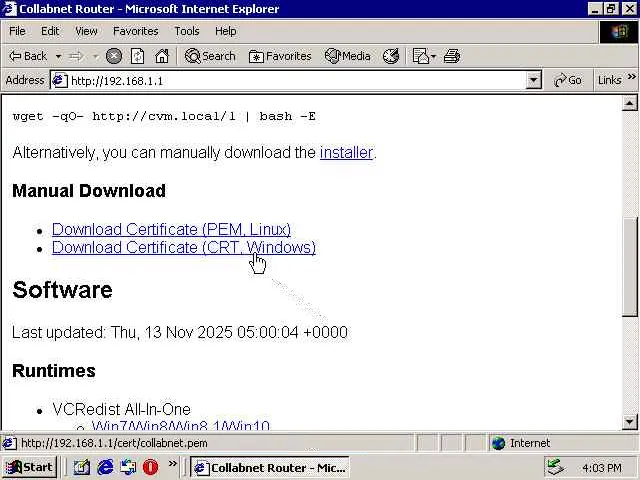This screenshot has height=480, width=640.
Task: Open the Start menu
Action: [x=29, y=467]
